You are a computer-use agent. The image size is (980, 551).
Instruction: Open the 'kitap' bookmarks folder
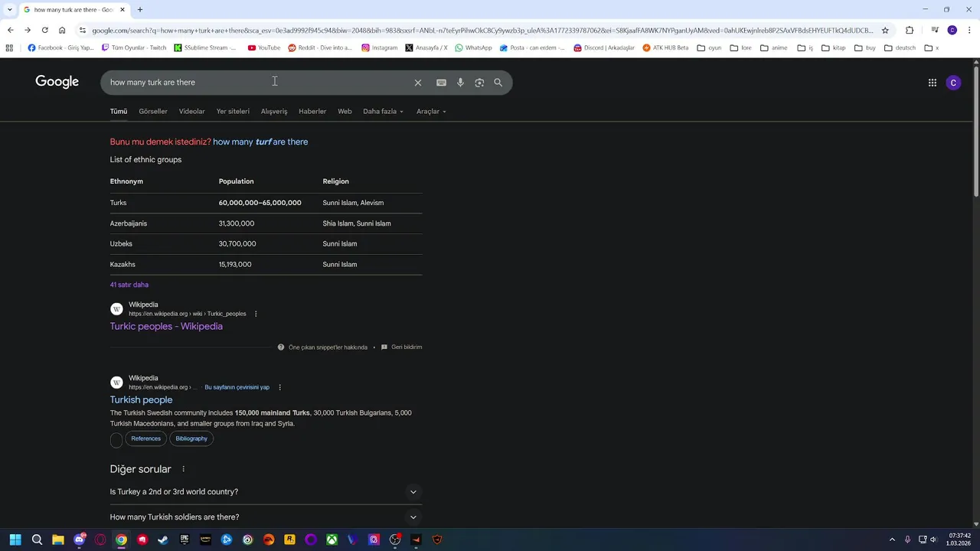click(833, 47)
